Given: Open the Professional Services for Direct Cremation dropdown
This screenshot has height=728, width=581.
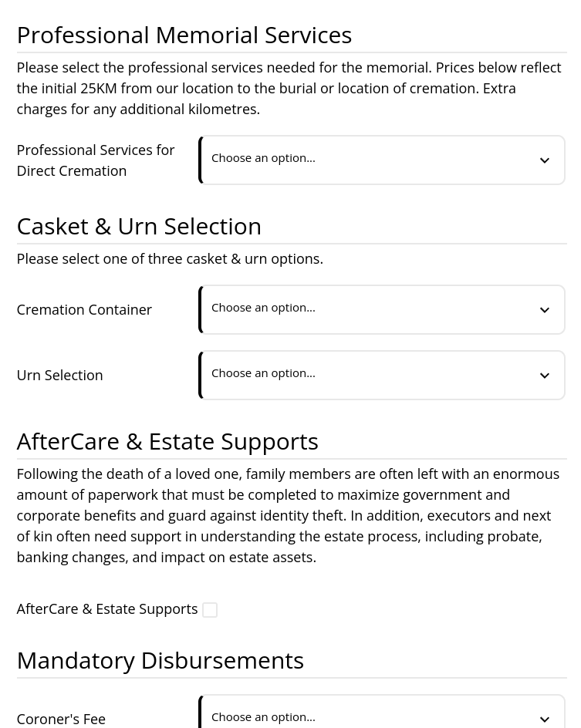Looking at the screenshot, I should [x=382, y=160].
